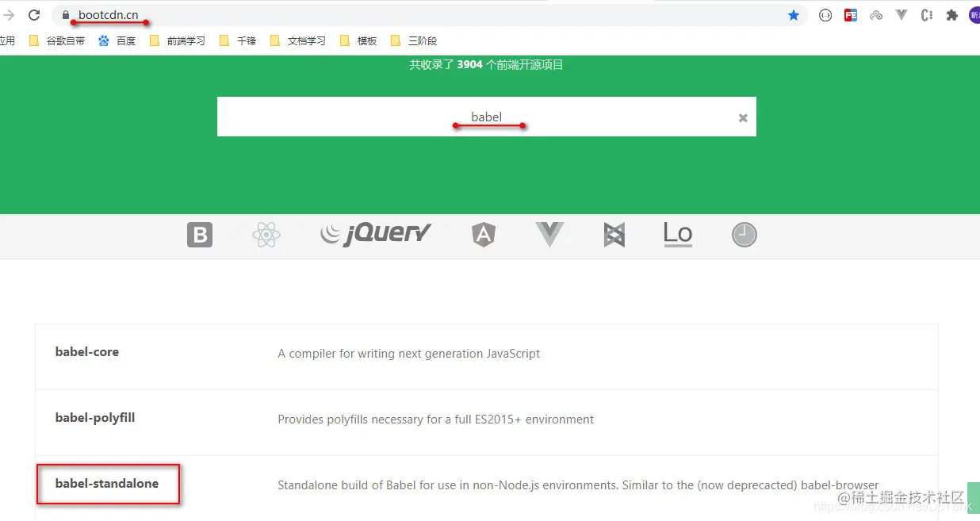Open the grey linked-circles extension icon
This screenshot has height=521, width=980.
(x=876, y=15)
